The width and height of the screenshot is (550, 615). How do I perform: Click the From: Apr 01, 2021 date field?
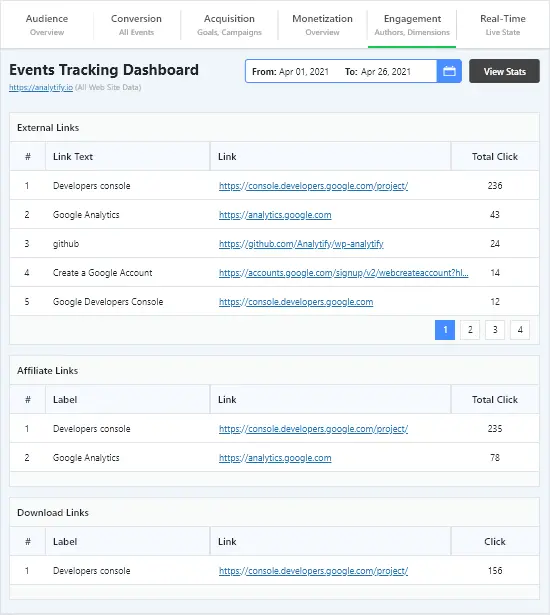(x=290, y=72)
